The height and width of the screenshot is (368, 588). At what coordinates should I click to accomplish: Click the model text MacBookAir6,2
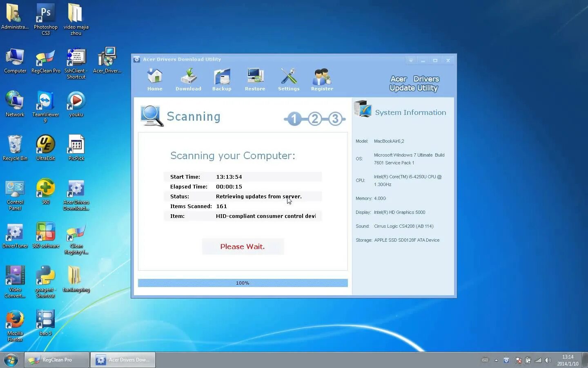point(389,141)
